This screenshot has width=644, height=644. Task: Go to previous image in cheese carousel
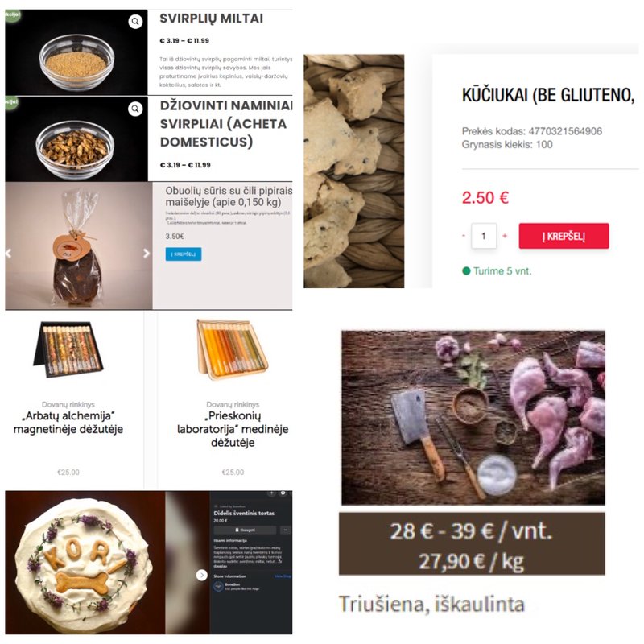pos(8,254)
